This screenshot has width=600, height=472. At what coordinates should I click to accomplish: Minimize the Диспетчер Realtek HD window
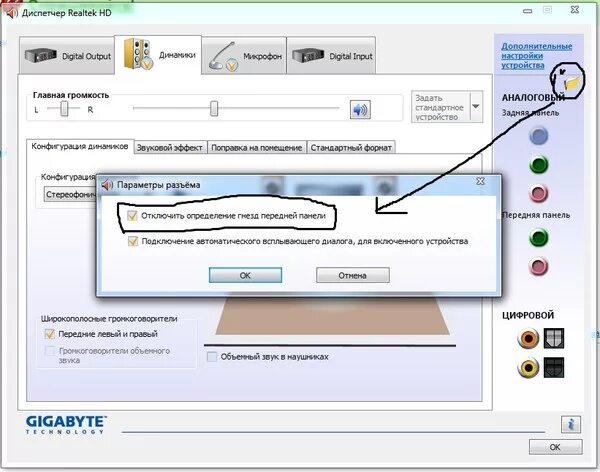point(527,11)
